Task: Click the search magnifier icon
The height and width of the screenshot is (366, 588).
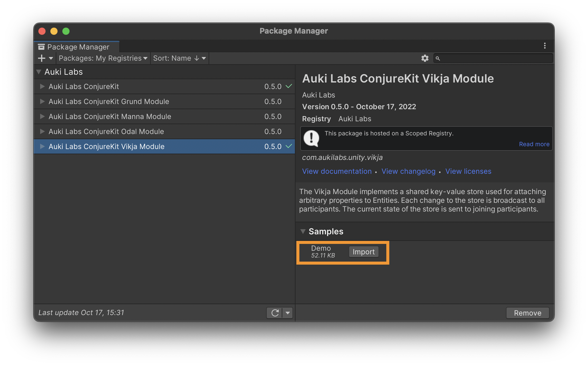Action: [x=438, y=58]
